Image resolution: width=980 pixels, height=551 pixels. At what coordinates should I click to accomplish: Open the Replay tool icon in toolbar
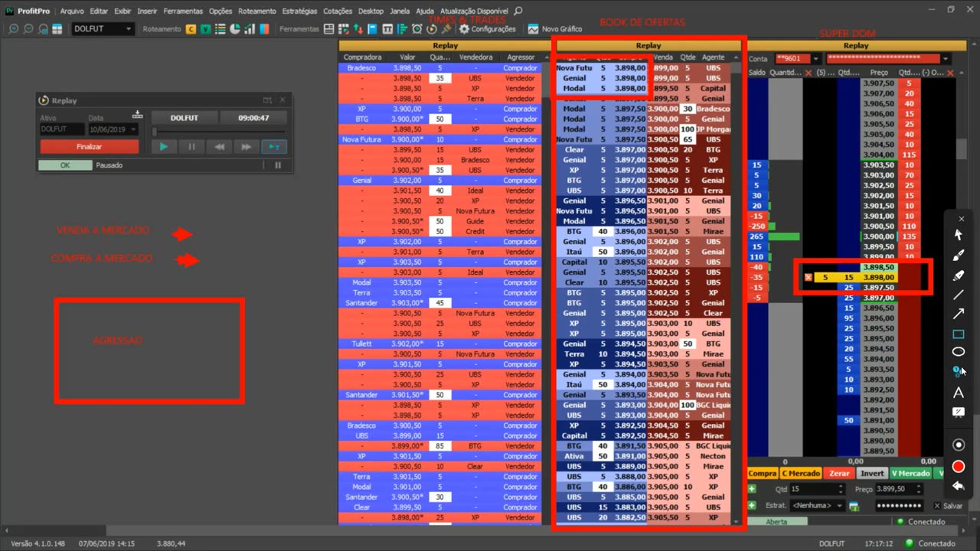click(431, 29)
